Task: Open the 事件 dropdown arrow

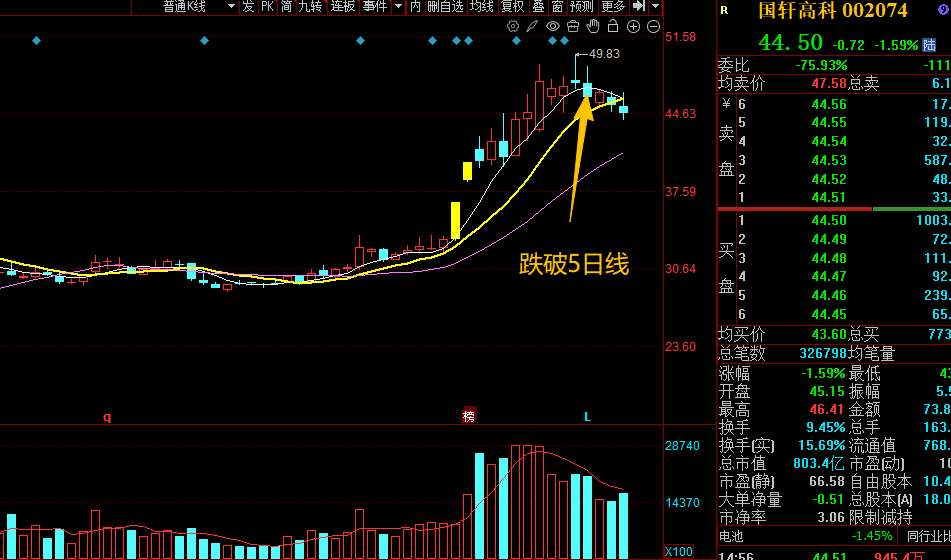Action: [x=397, y=6]
